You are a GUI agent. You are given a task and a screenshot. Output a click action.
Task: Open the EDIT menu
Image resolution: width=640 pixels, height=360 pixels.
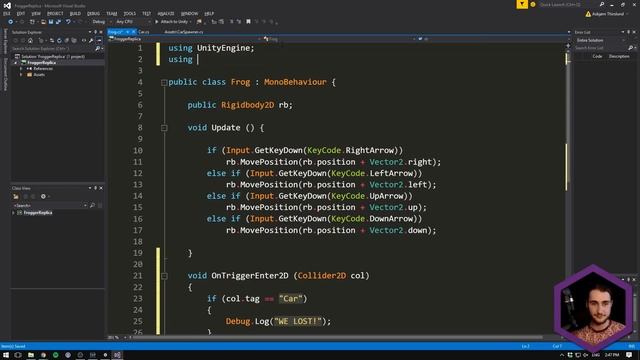click(21, 13)
